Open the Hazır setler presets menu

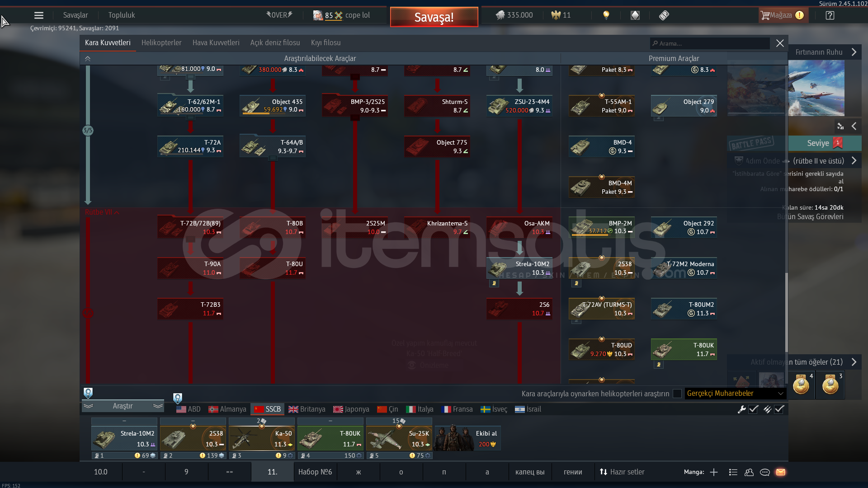tap(622, 472)
